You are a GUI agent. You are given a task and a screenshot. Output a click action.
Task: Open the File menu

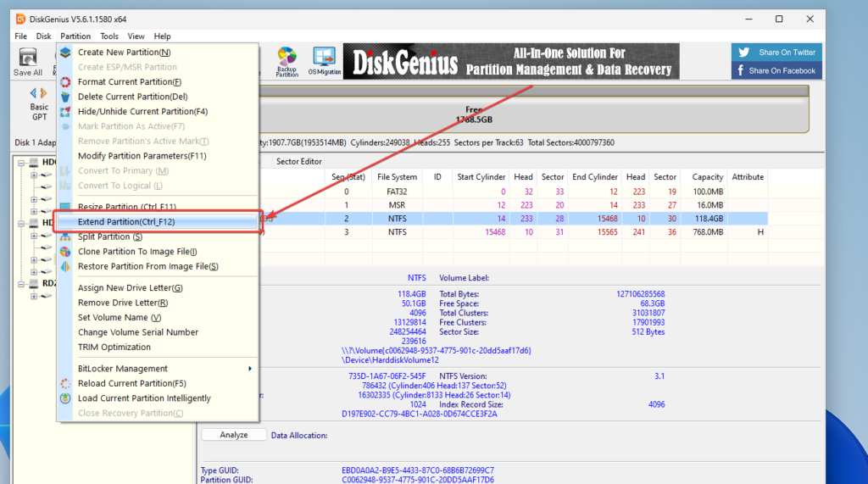(21, 36)
